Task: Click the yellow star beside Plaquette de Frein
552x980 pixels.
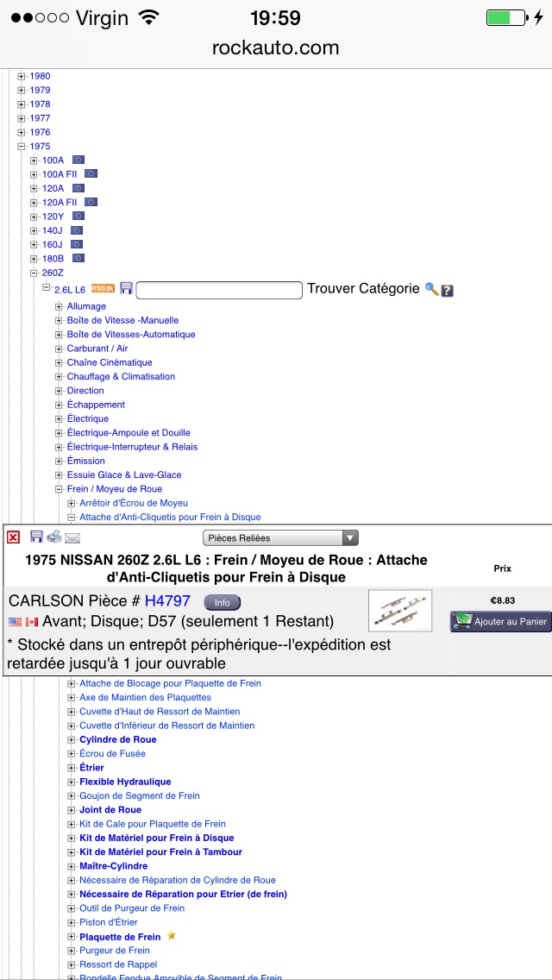Action: click(171, 936)
